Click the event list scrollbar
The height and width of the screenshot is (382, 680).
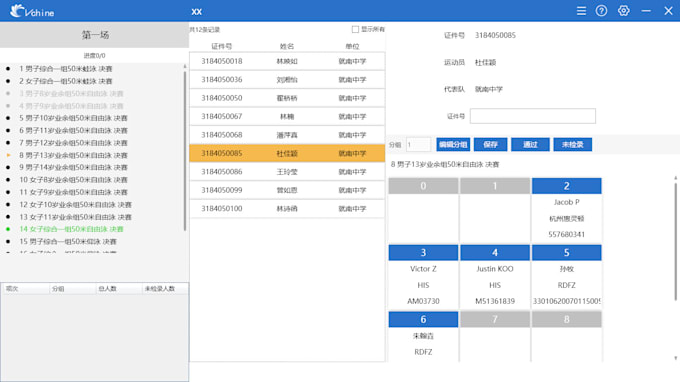click(x=185, y=150)
